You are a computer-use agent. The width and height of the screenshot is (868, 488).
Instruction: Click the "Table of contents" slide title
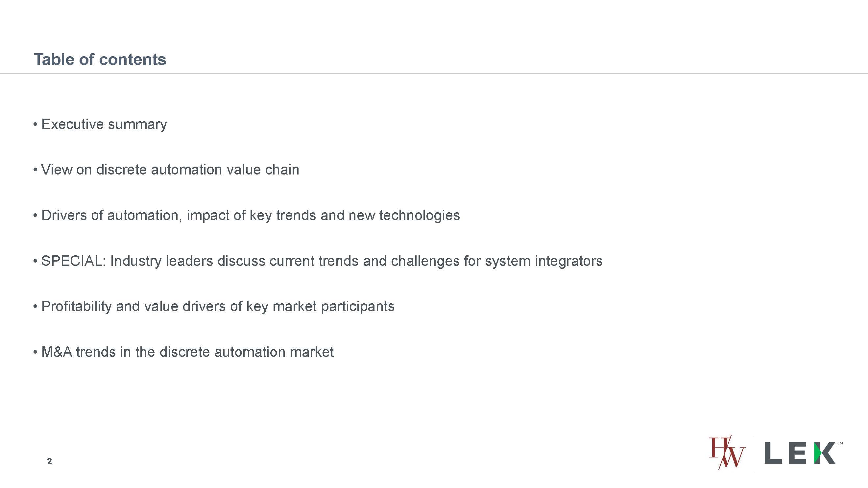click(100, 59)
